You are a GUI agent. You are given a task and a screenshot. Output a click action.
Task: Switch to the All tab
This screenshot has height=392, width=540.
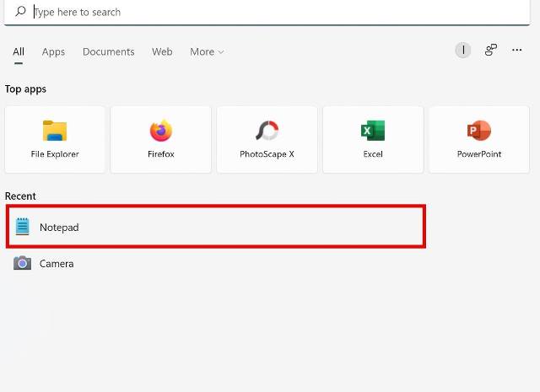coord(19,51)
